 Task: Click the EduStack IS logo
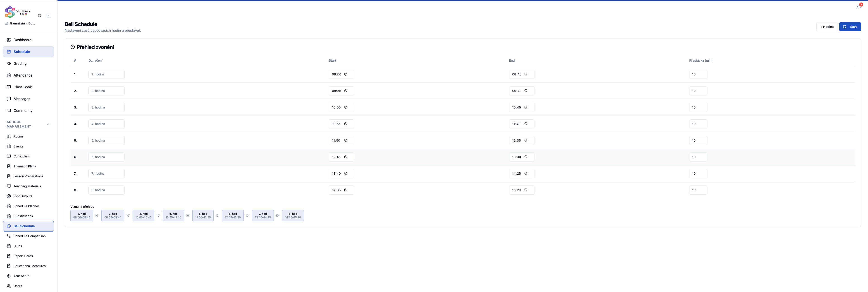coord(18,12)
